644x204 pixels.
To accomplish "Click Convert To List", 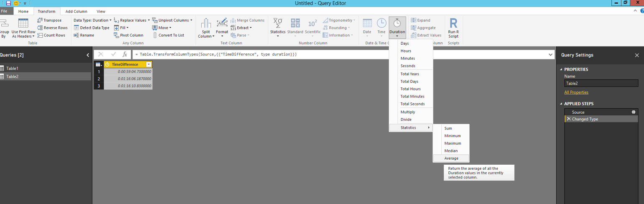I will click(x=168, y=35).
